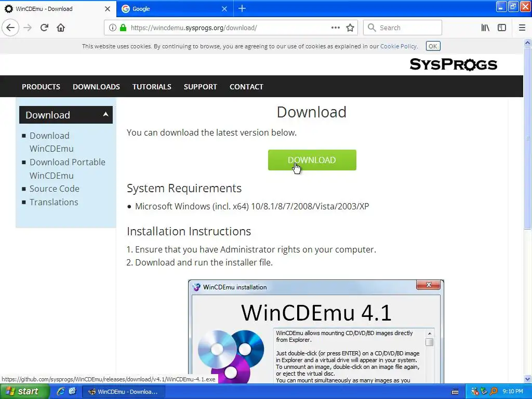Image resolution: width=532 pixels, height=399 pixels.
Task: Open page actions three-dot menu
Action: (x=336, y=28)
